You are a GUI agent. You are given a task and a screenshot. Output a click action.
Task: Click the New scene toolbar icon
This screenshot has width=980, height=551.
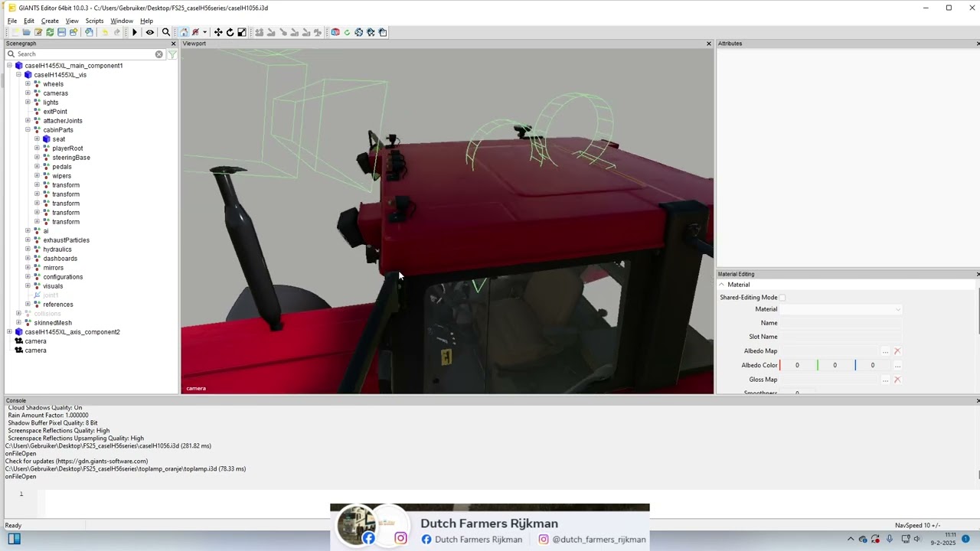(x=15, y=32)
